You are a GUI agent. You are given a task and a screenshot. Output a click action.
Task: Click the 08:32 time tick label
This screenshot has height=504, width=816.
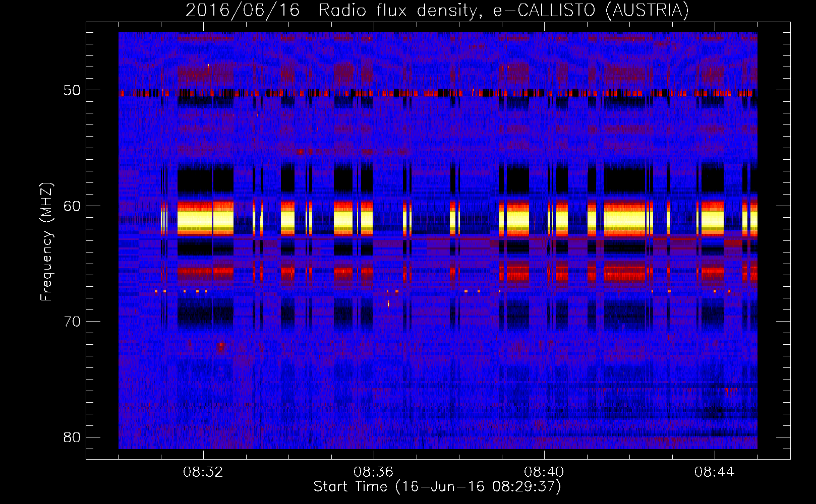(203, 472)
